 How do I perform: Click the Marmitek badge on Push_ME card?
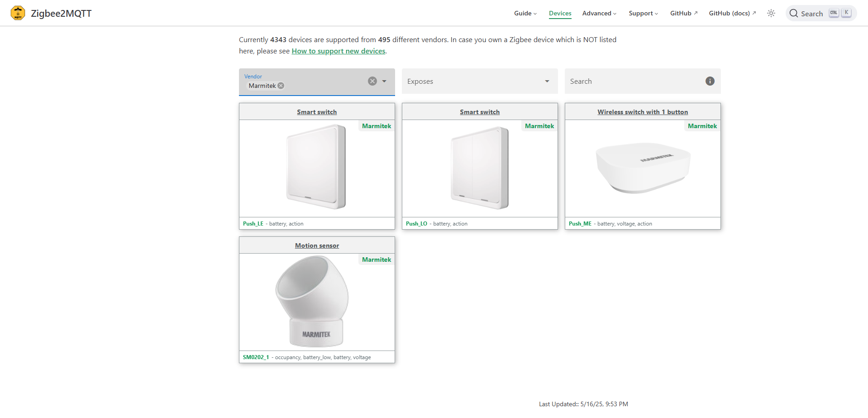[702, 126]
